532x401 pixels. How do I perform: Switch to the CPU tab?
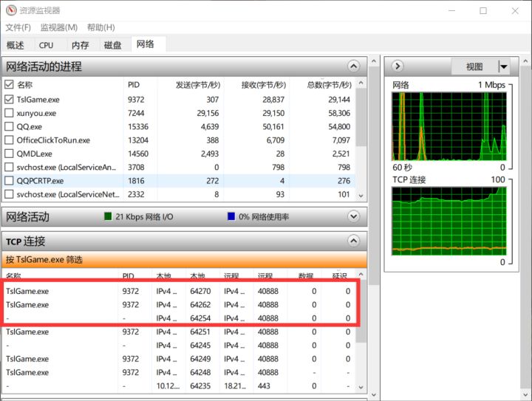46,45
